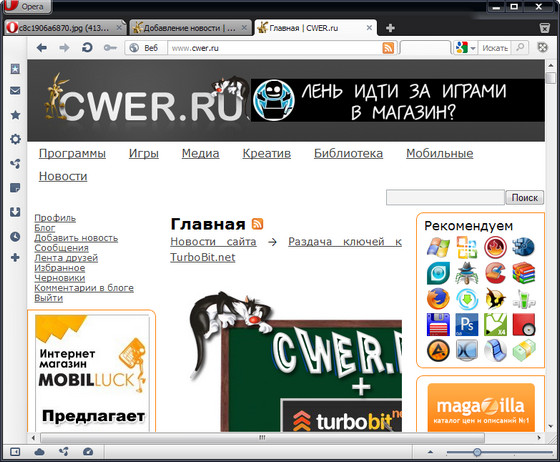Screen dimensions: 560x462
Task: Click the WinRAR books icon in Рекомендуем
Action: (x=524, y=273)
